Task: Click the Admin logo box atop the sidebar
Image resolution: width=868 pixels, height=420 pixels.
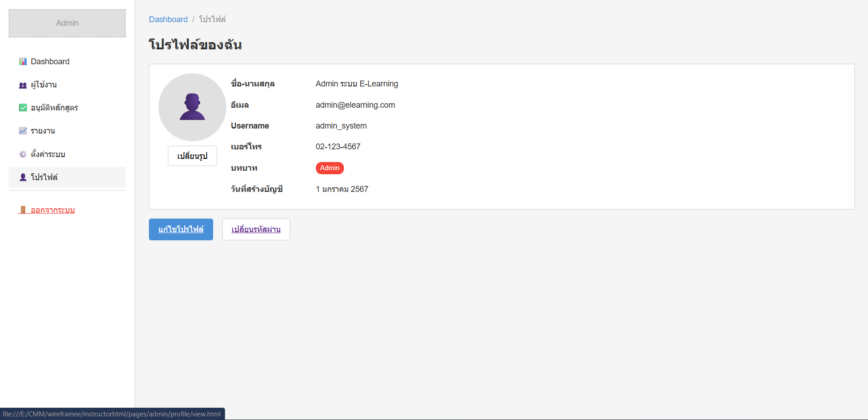Action: 67,23
